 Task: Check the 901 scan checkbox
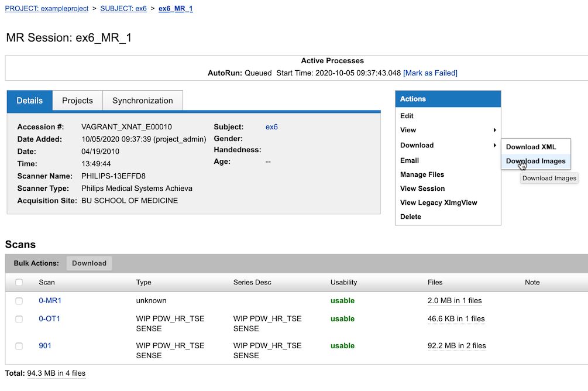(19, 346)
